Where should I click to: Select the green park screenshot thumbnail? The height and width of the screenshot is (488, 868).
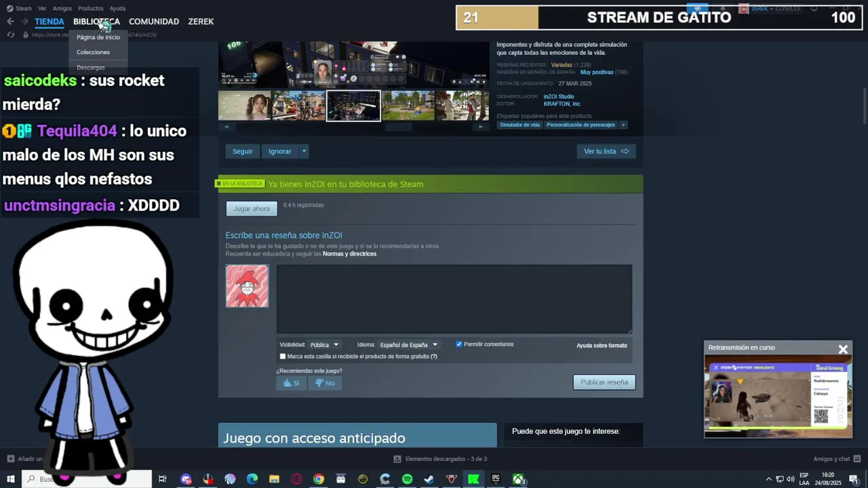click(408, 106)
